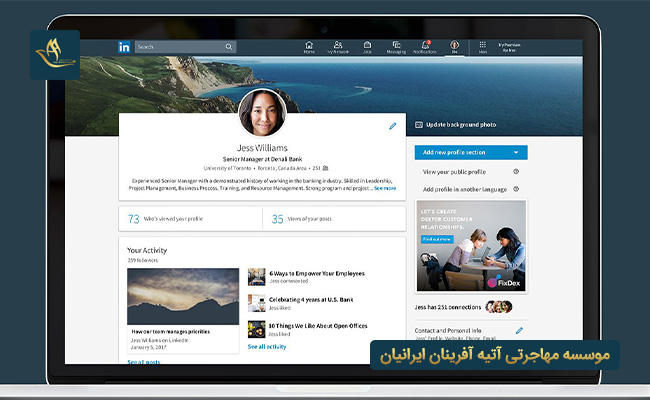Viewport: 650px width, 400px height.
Task: Click thumbnail for 6 Ways to Empower article
Action: pyautogui.click(x=257, y=277)
